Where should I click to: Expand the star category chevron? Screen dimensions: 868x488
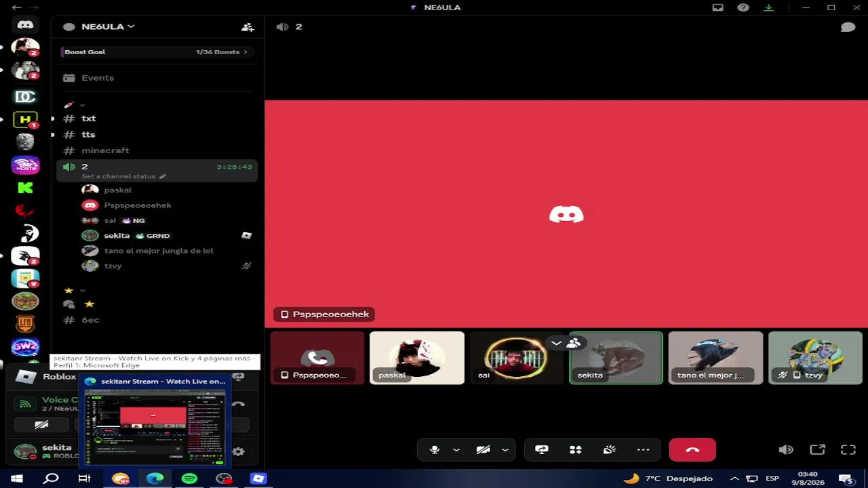82,290
